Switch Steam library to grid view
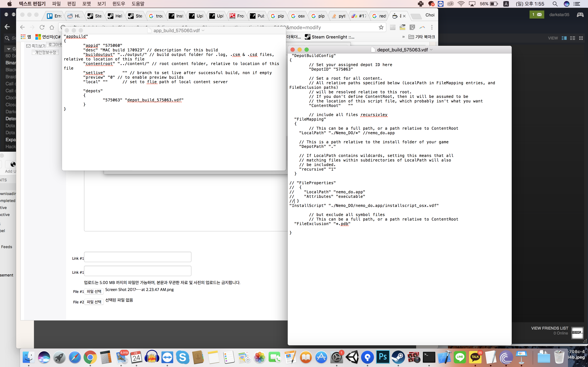The height and width of the screenshot is (367, 588). pos(581,38)
